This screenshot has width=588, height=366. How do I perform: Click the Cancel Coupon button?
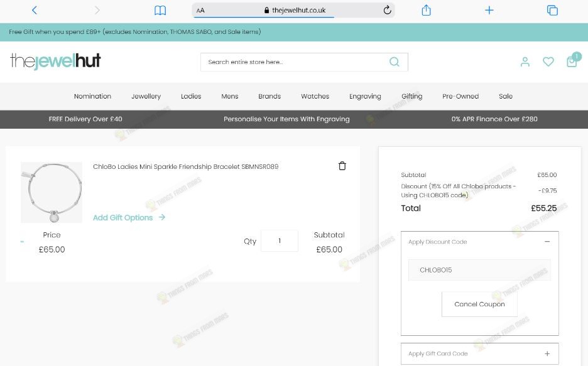coord(479,304)
